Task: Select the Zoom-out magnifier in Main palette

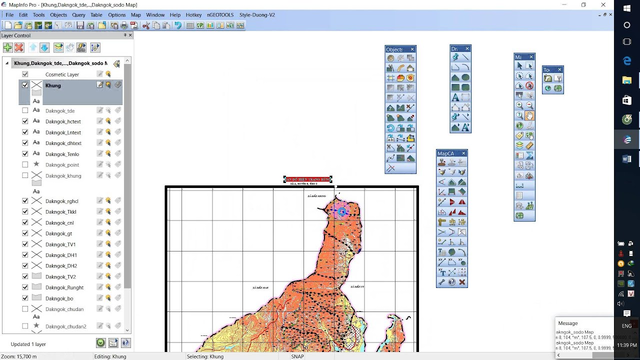Action: pyautogui.click(x=529, y=106)
